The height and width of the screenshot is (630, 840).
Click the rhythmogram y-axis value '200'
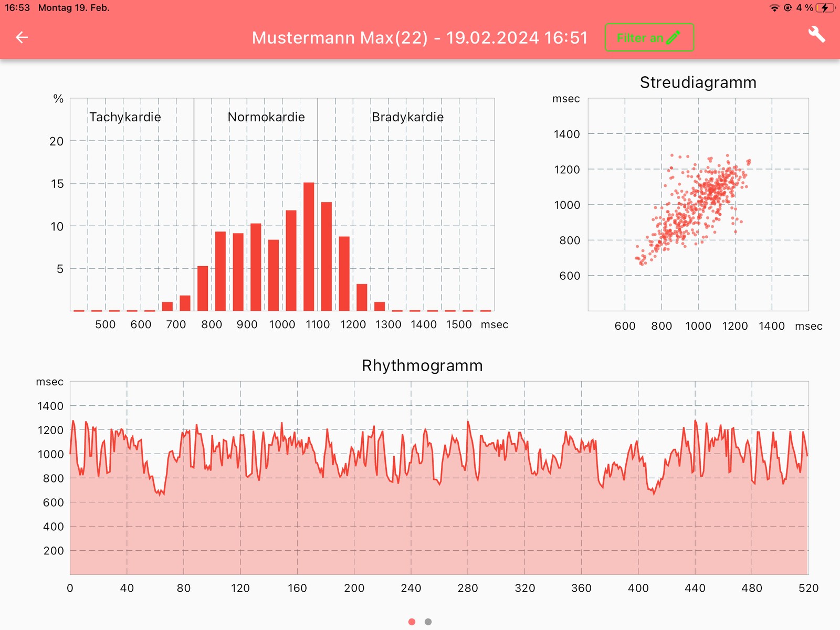tap(54, 551)
